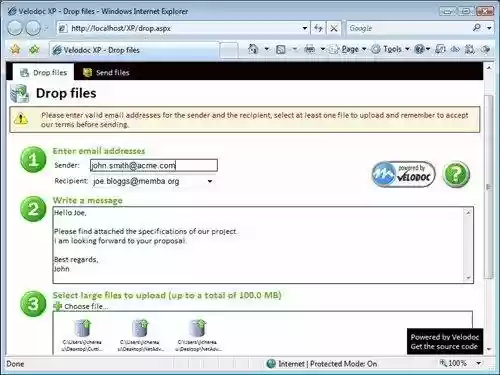Click Protected Mode: On status text
The height and width of the screenshot is (375, 500).
click(343, 364)
